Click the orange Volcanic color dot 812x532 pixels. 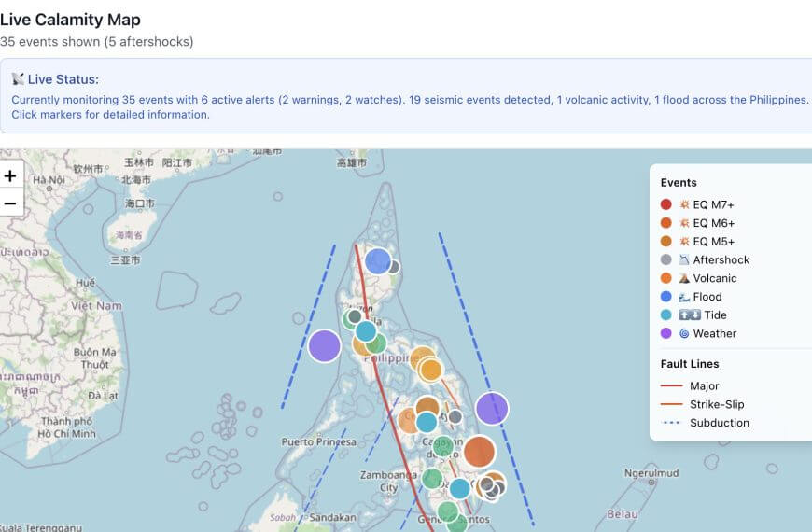point(666,278)
